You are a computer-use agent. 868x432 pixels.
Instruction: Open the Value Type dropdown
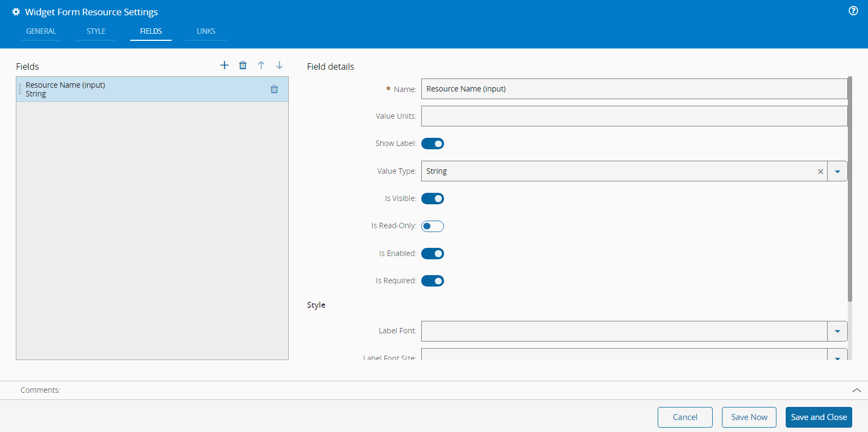point(837,172)
